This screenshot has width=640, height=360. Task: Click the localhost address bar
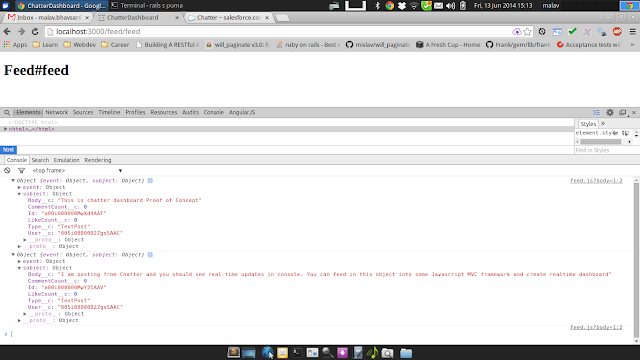[x=278, y=31]
